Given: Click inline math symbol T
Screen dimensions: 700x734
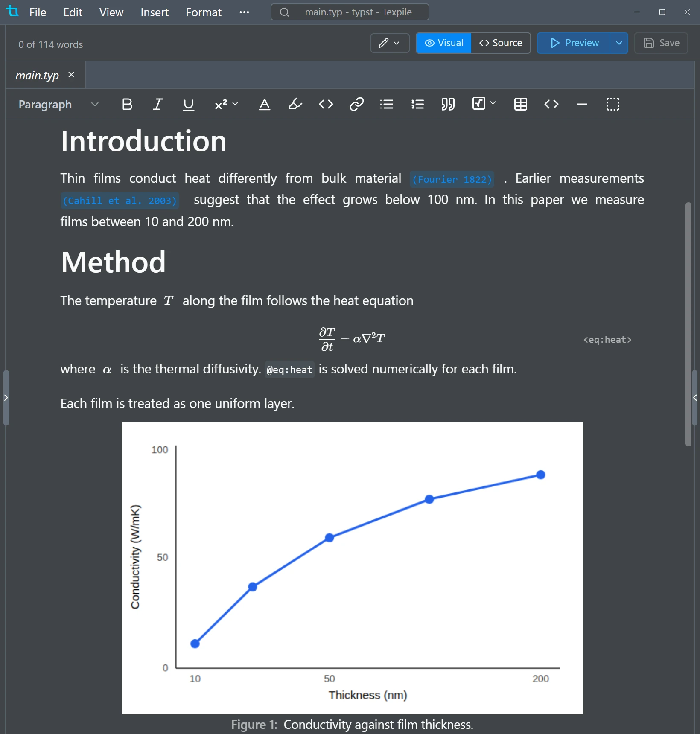Looking at the screenshot, I should tap(169, 300).
